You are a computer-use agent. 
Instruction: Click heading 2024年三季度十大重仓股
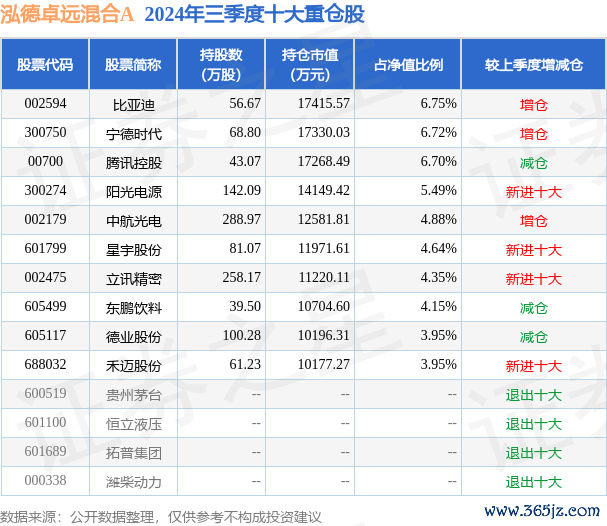tap(254, 14)
